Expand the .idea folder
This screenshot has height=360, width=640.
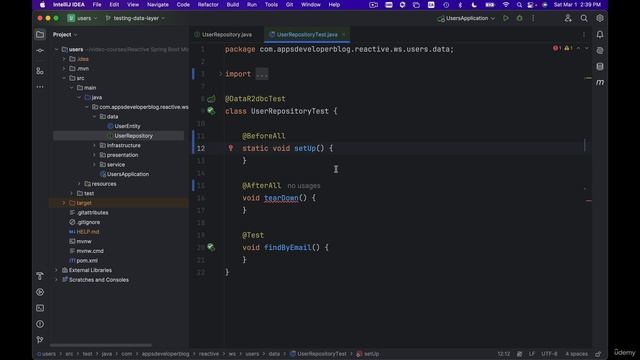coord(64,59)
